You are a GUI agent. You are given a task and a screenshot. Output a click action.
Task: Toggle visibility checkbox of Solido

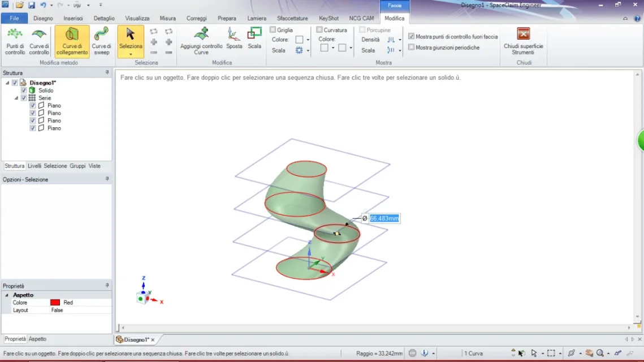24,90
